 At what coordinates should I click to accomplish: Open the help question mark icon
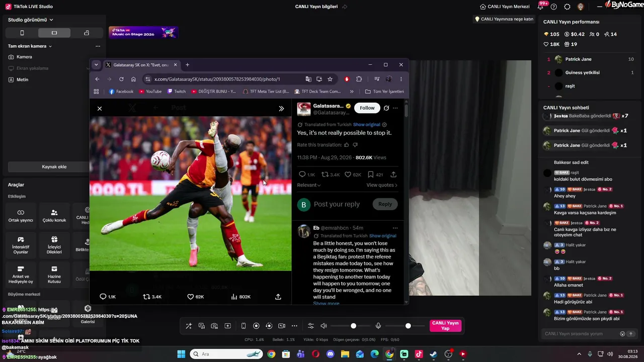coord(554,7)
